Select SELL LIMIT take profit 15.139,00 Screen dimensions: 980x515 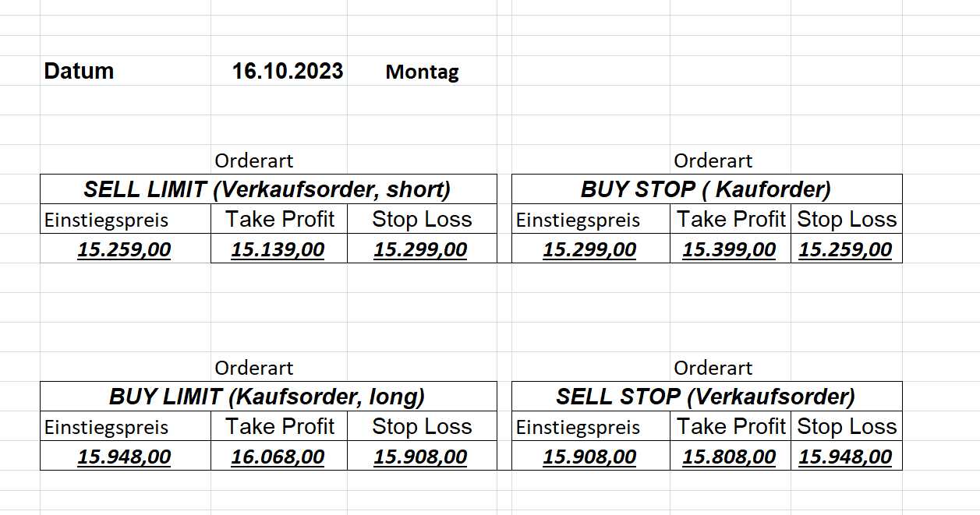278,249
